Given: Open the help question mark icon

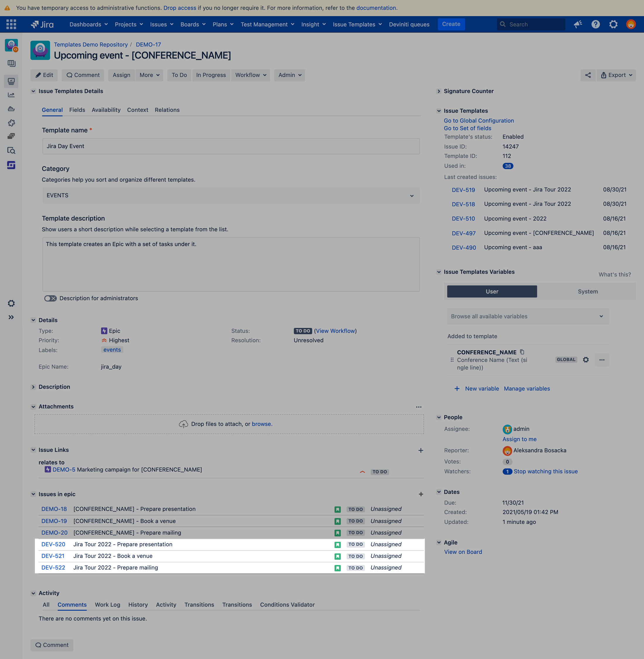Looking at the screenshot, I should (x=595, y=24).
